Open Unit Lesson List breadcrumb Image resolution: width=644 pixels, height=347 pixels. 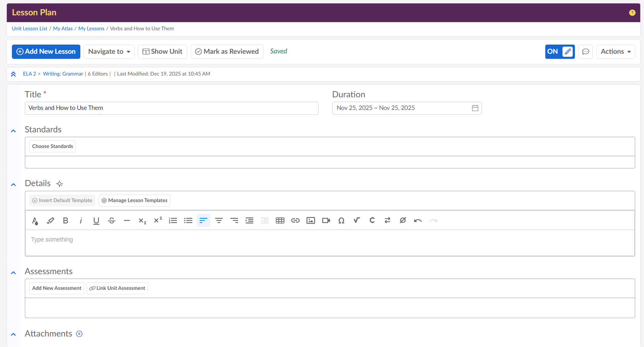pyautogui.click(x=30, y=29)
